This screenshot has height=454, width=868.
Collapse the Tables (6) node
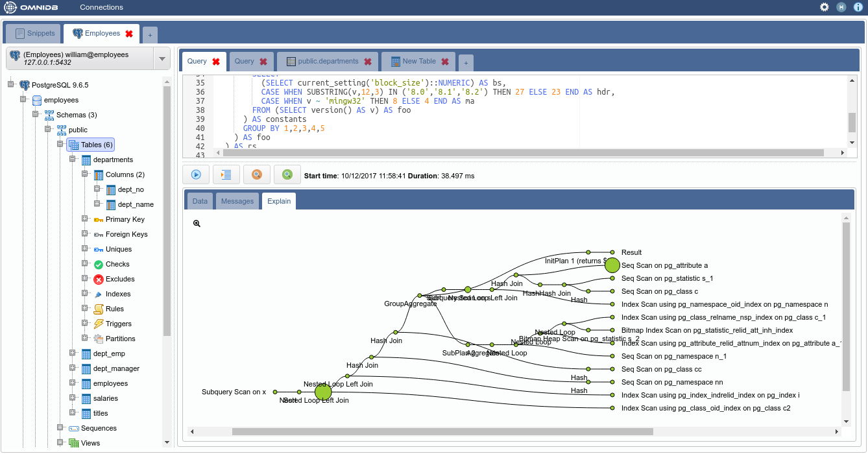click(x=60, y=144)
